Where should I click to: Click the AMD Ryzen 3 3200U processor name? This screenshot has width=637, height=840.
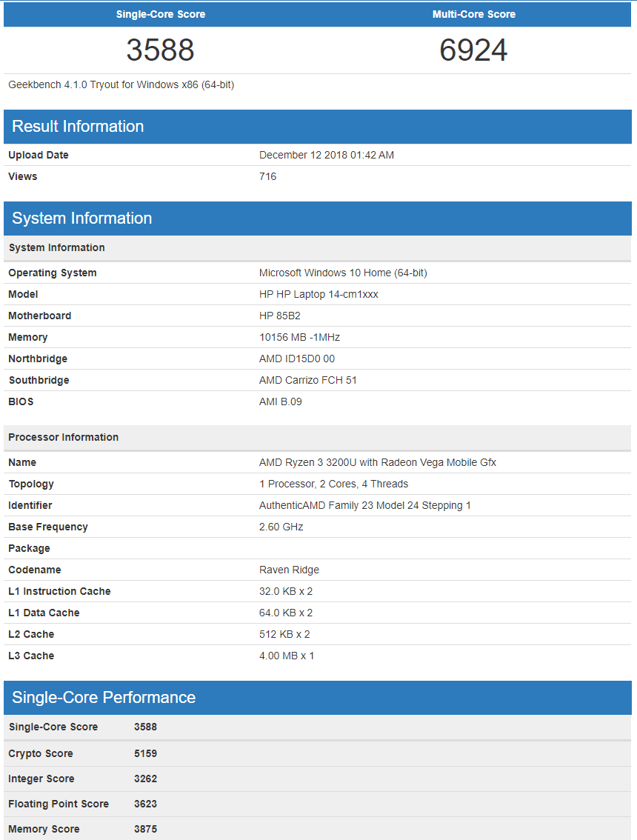(x=378, y=462)
